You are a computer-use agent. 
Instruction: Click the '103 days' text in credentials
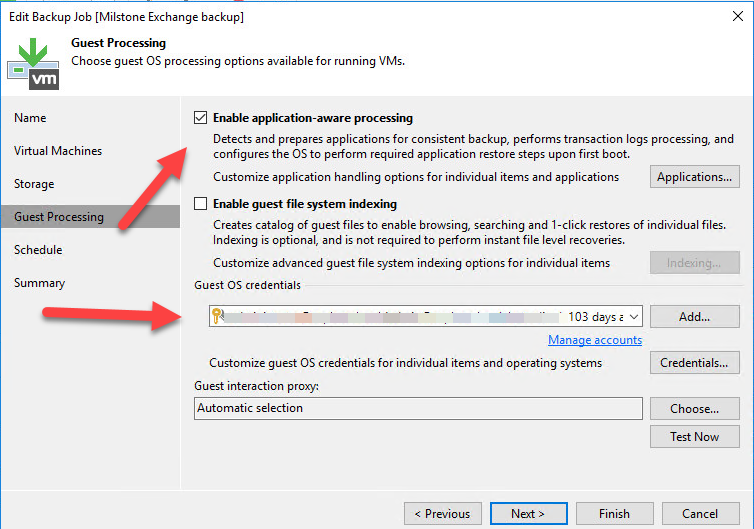click(x=592, y=317)
